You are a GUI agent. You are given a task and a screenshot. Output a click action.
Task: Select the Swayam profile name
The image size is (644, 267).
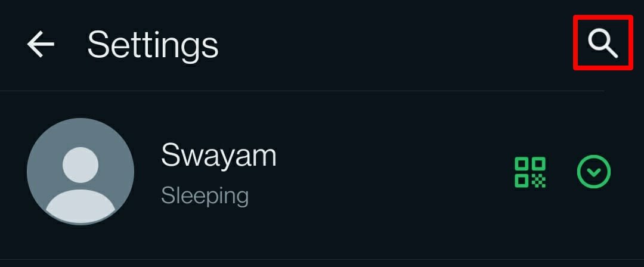[x=219, y=156]
